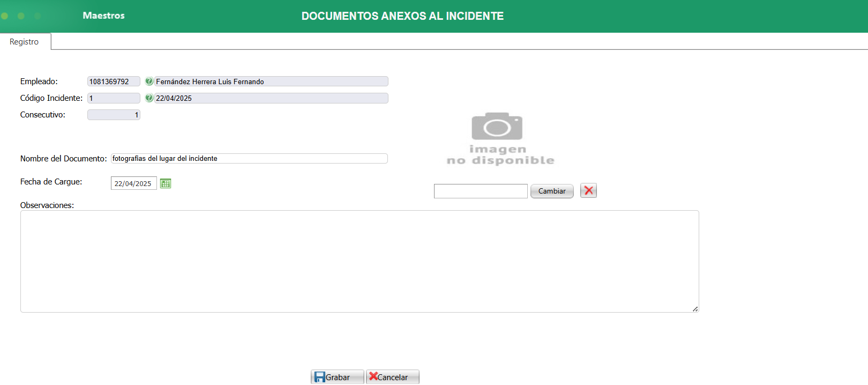Click the Nombre del Documento field

pyautogui.click(x=249, y=159)
